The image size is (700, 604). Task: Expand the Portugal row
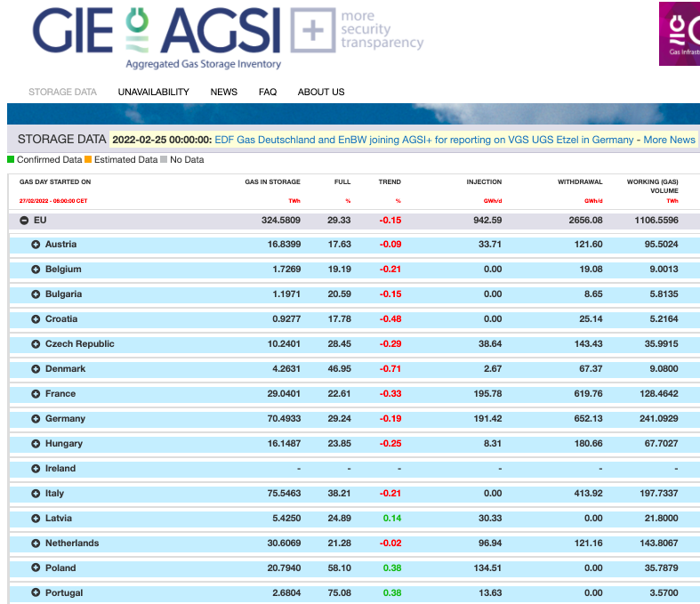(x=36, y=592)
